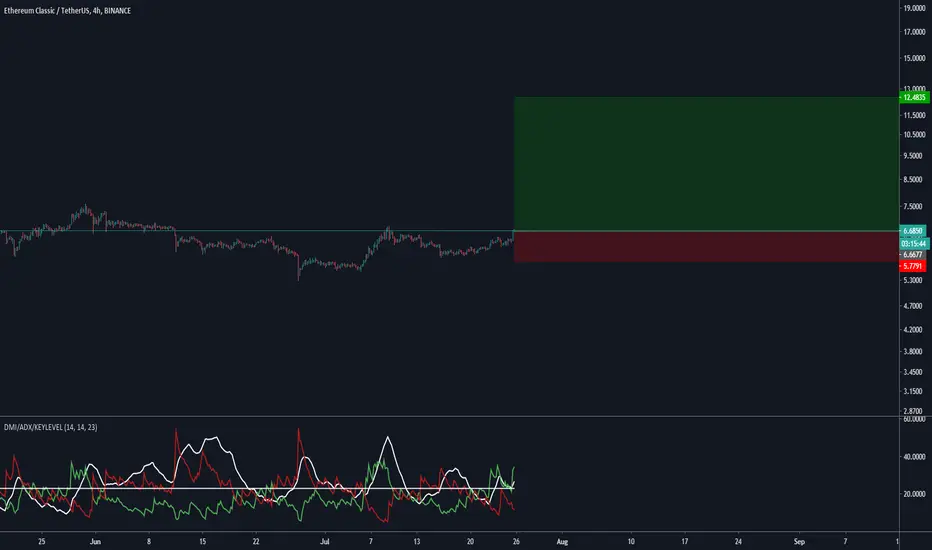Click the 4.2000 tick on the price axis

pyautogui.click(x=912, y=330)
